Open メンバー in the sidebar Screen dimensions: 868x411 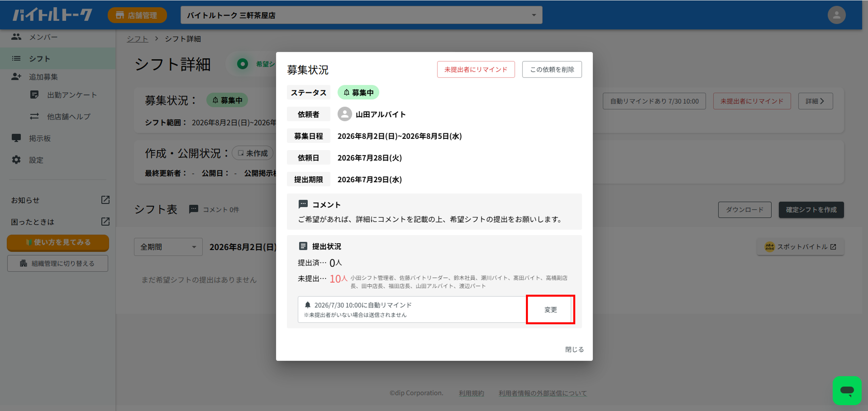pos(58,37)
